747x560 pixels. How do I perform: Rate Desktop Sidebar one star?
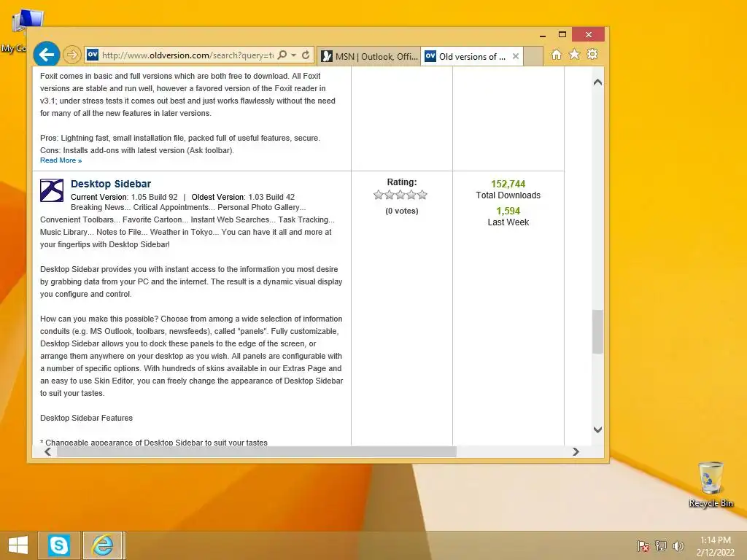[379, 195]
